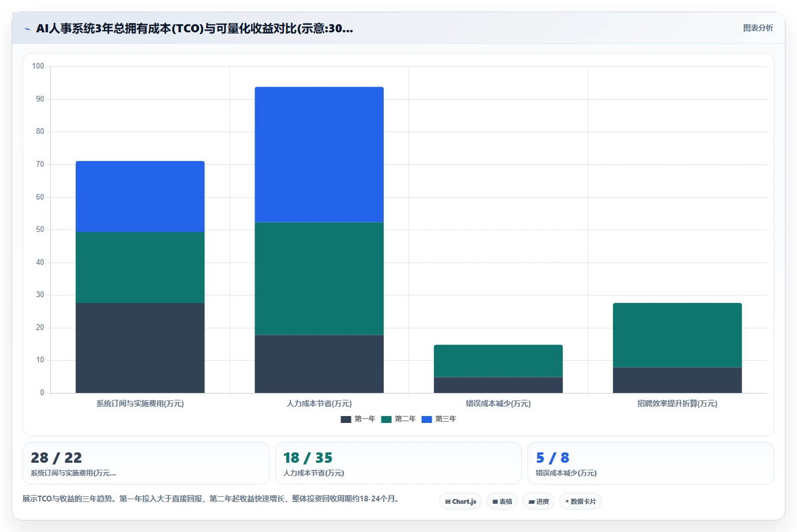Click the 人力成本节省(万元) axis label
Screen dimensions: 797x532
tap(319, 403)
